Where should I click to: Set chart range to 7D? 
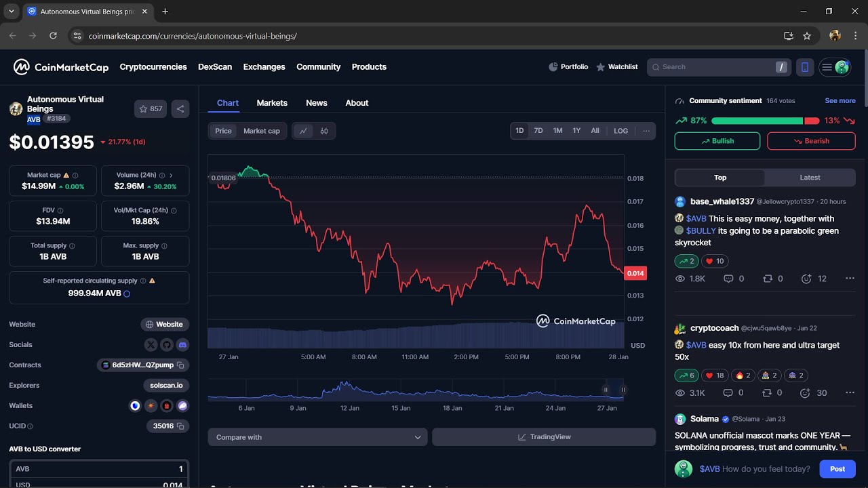click(x=538, y=131)
